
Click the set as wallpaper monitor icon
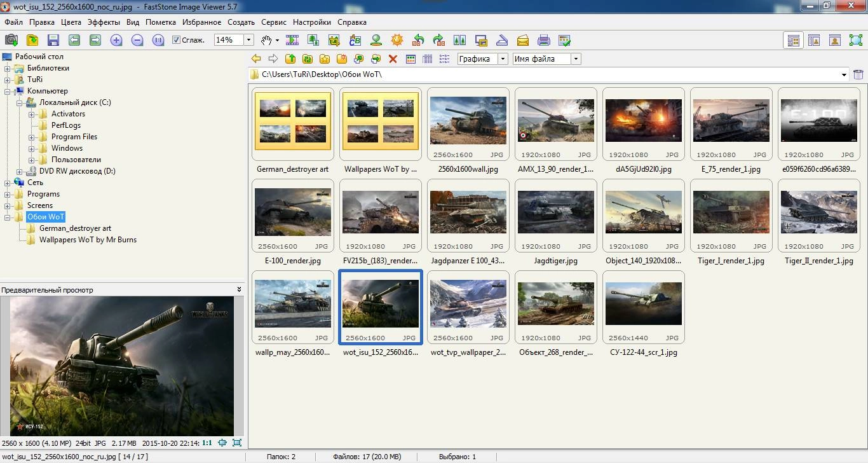[481, 40]
